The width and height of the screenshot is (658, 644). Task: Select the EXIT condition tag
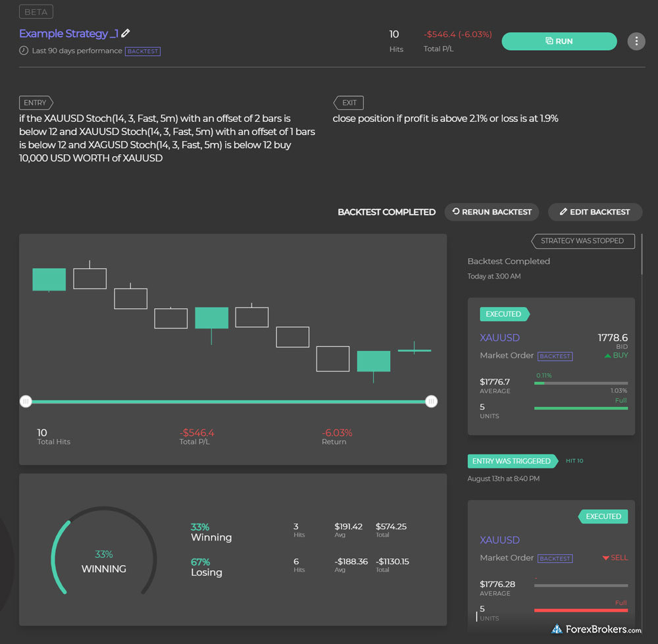tap(349, 103)
